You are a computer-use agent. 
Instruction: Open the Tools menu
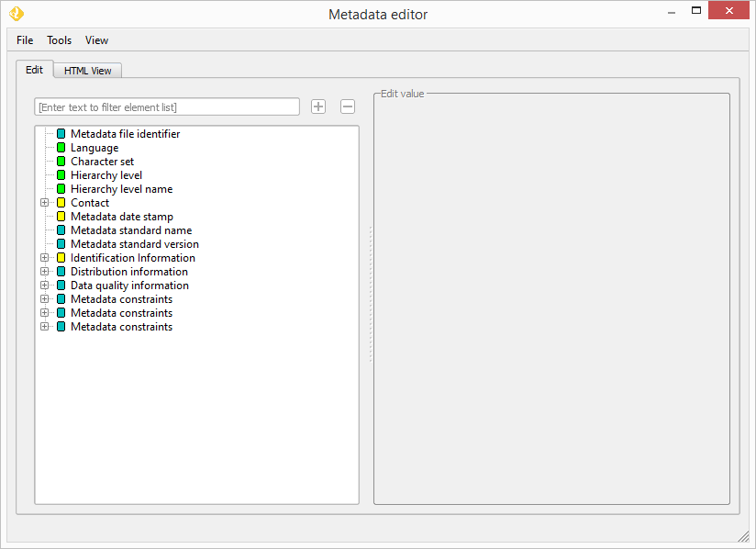click(x=59, y=39)
